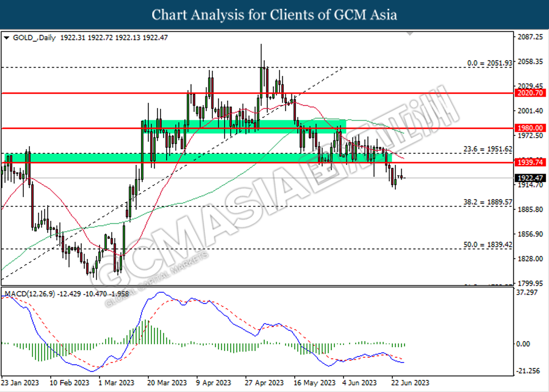549x392 pixels.
Task: Click the 1856.90 price axis value
Action: 530,234
